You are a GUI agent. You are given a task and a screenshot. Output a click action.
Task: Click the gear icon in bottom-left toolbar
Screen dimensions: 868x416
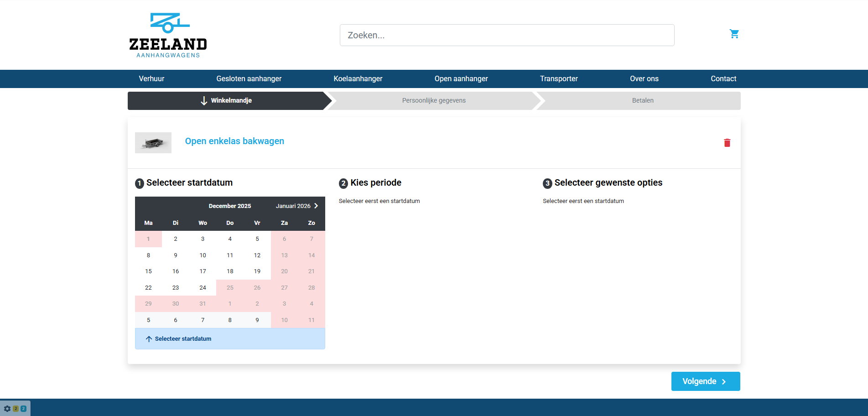tap(7, 409)
